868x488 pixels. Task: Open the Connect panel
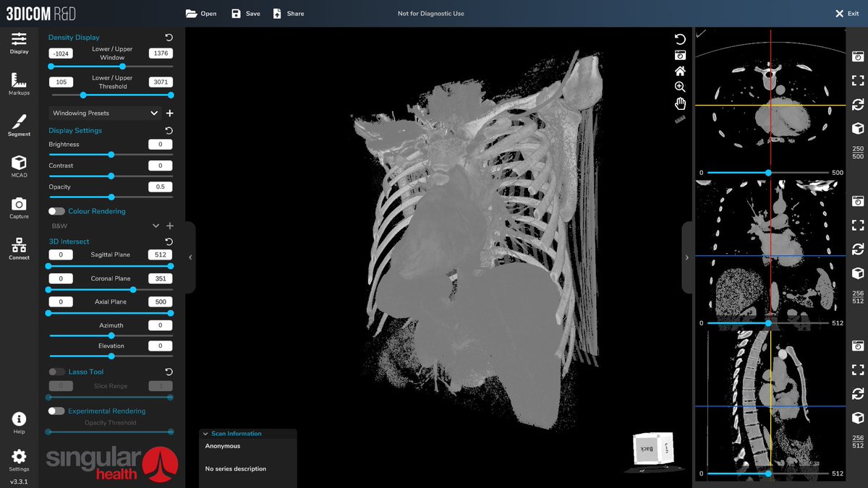(x=19, y=248)
